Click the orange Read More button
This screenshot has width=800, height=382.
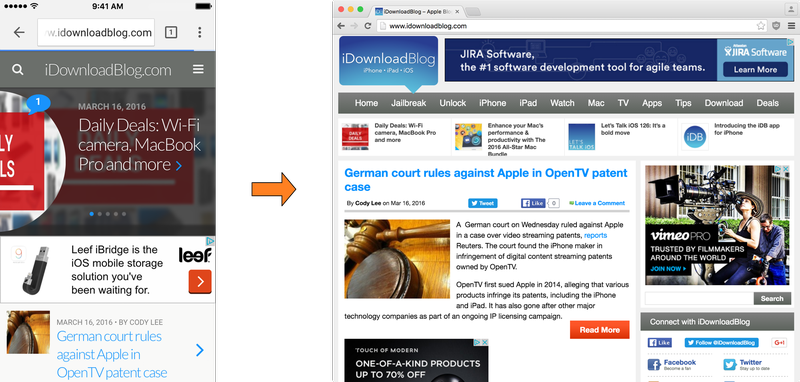(599, 330)
